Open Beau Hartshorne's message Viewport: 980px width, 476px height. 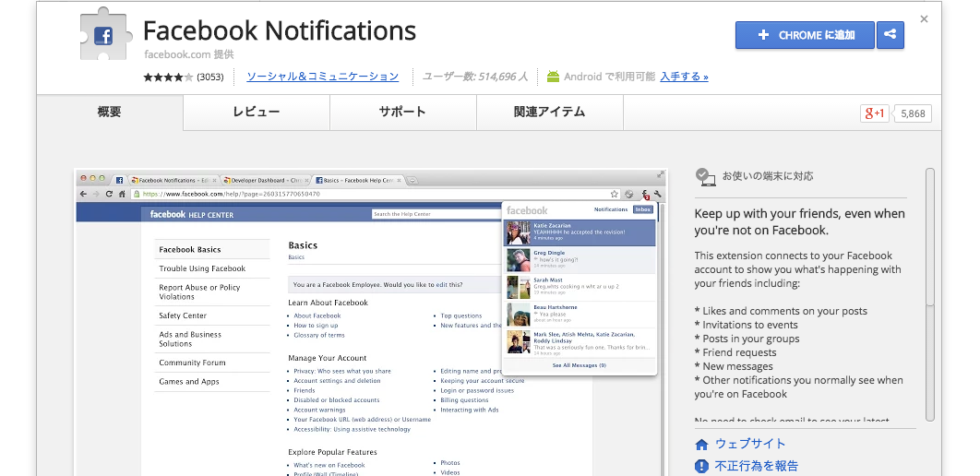coord(580,315)
